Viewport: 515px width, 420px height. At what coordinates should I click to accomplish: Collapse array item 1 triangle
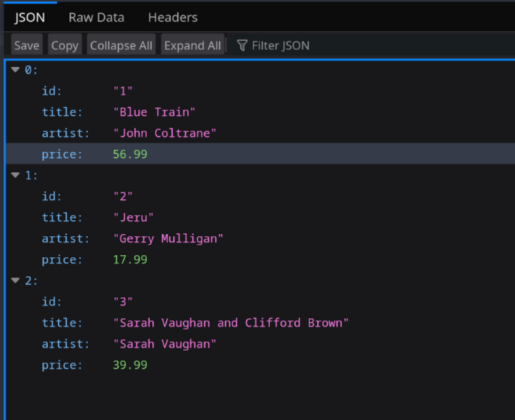(x=15, y=175)
